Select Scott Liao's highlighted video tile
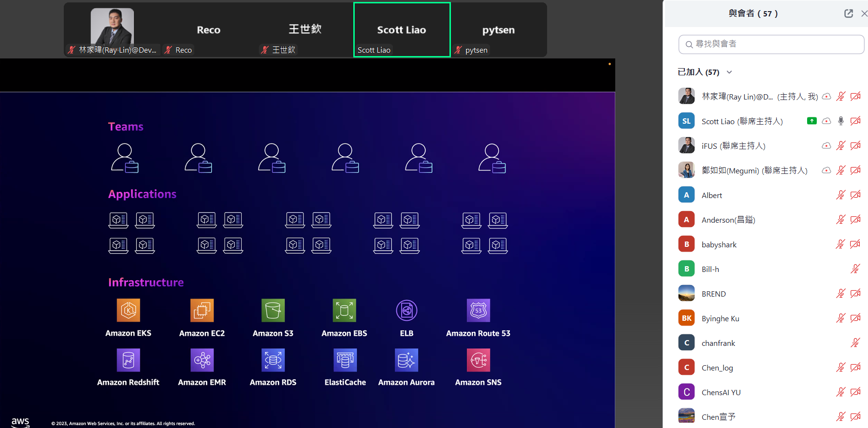This screenshot has height=428, width=868. (402, 30)
